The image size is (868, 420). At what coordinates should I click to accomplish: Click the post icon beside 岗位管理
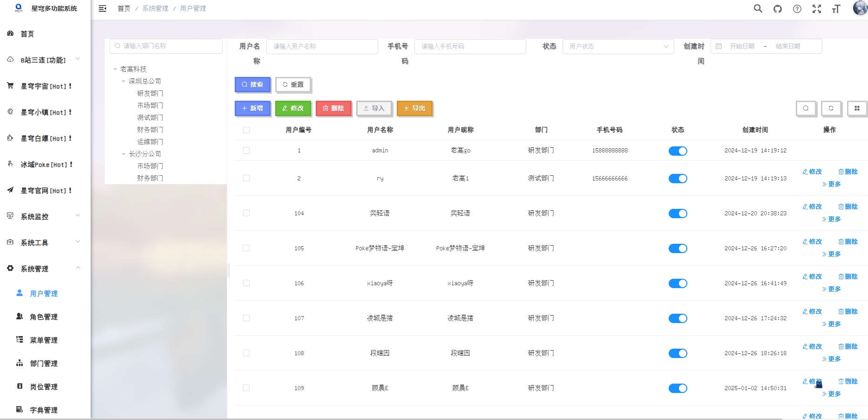20,386
